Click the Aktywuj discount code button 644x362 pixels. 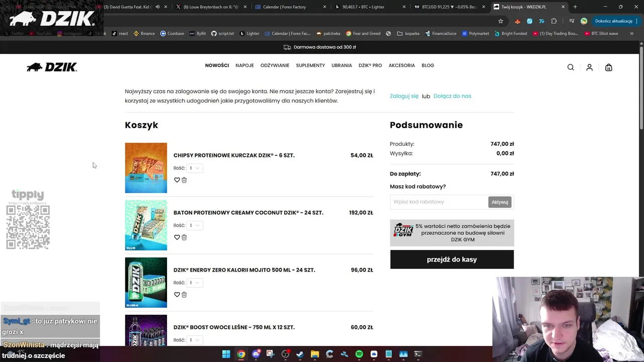(x=500, y=202)
